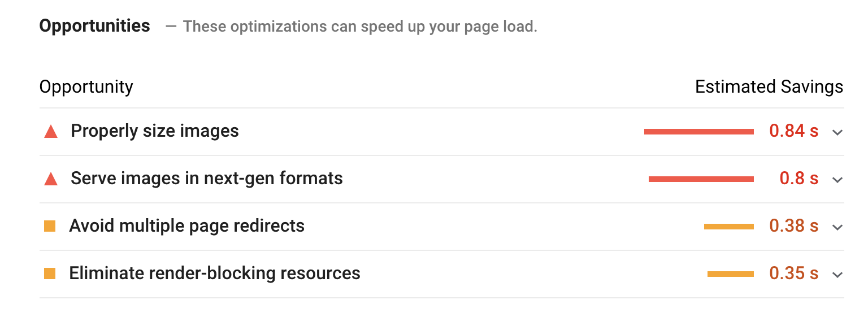Screen dimensions: 868x330
Task: Expand Avoid multiple page redirects chevron
Action: tap(837, 227)
